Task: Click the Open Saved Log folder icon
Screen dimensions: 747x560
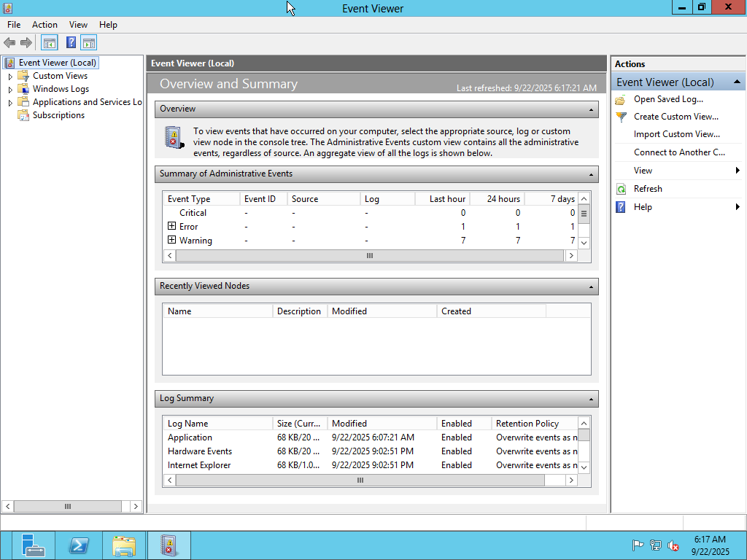Action: (x=621, y=99)
